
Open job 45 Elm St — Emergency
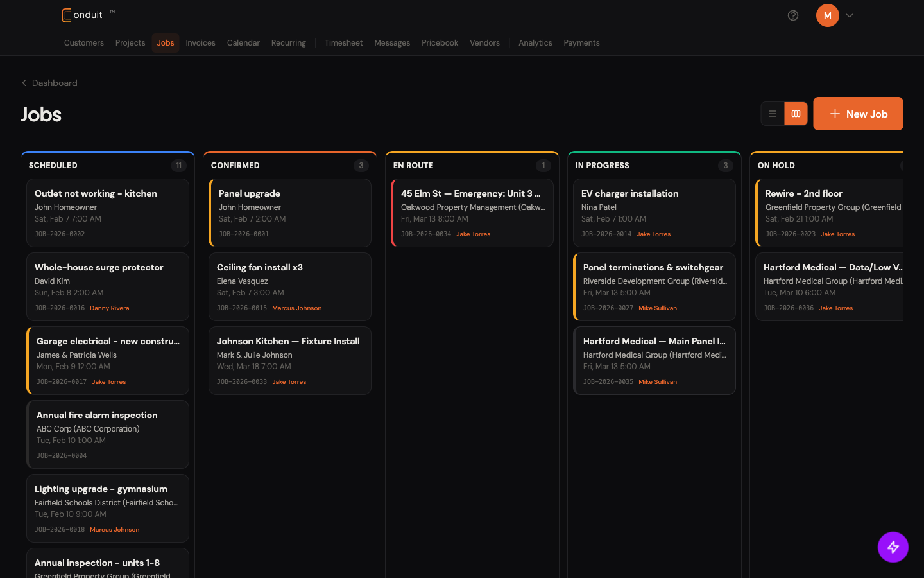click(472, 213)
